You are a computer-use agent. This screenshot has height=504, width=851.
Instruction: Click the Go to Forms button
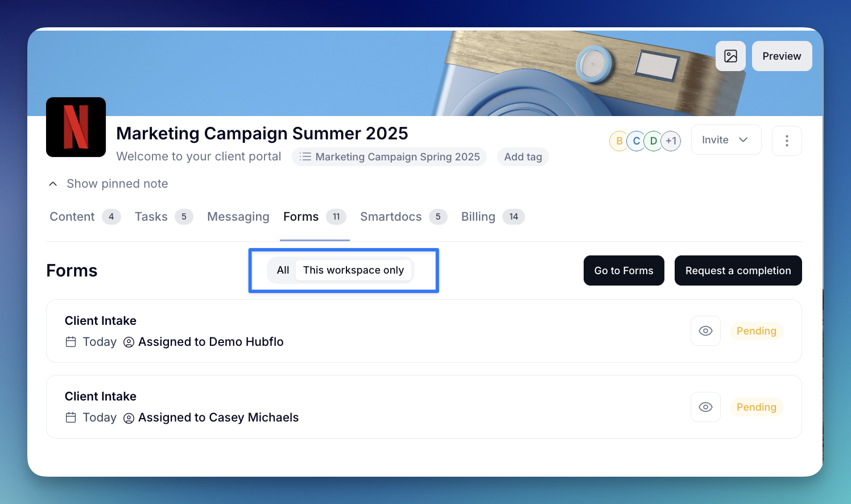[623, 271]
